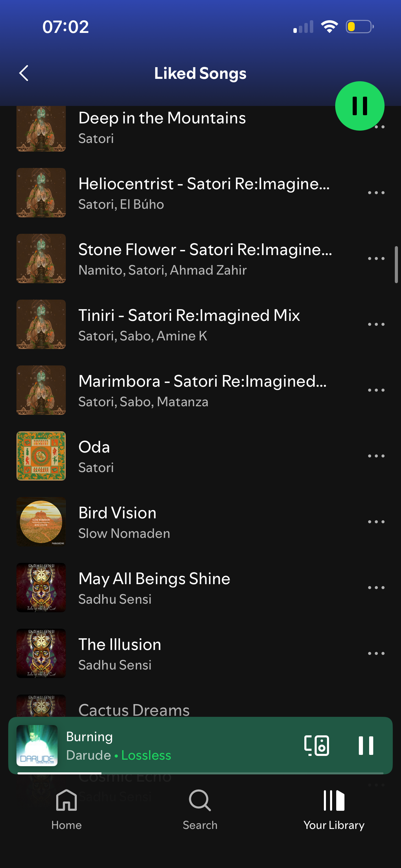Switch to the Search tab

200,809
